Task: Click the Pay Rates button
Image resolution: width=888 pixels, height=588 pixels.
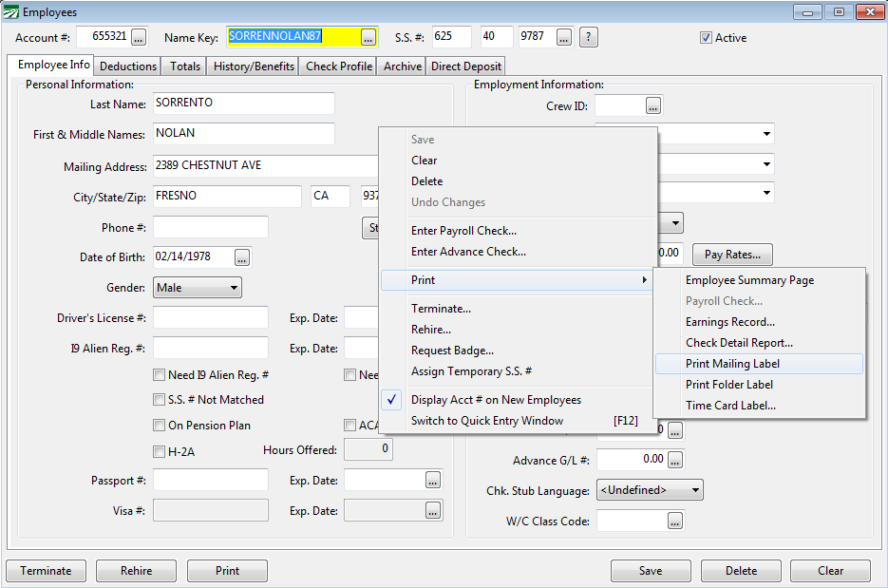Action: click(732, 255)
